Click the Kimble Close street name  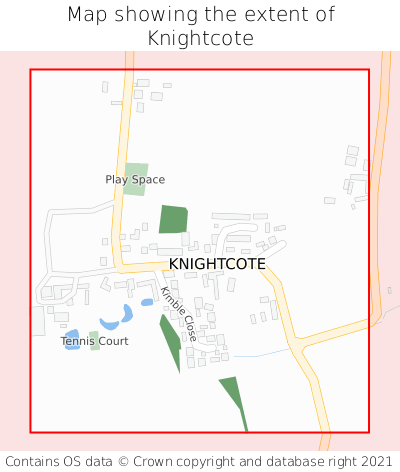tap(179, 314)
